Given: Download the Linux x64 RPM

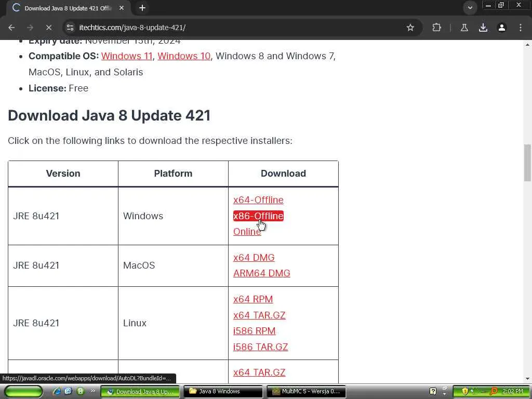Looking at the screenshot, I should coord(253,299).
